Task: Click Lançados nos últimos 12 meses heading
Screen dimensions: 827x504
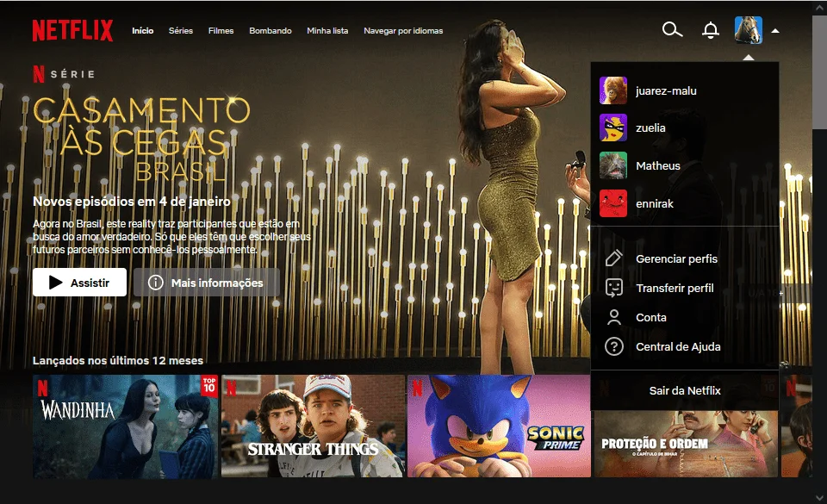Action: (118, 361)
